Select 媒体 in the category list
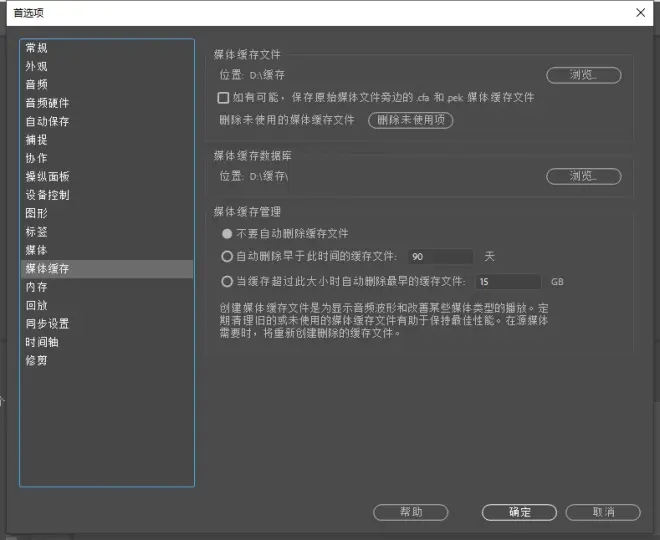 pos(107,250)
